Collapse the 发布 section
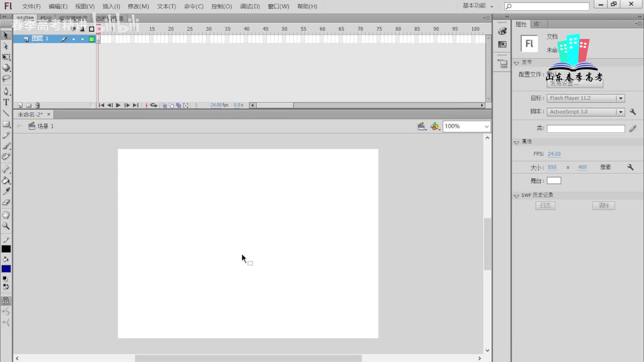 click(516, 63)
